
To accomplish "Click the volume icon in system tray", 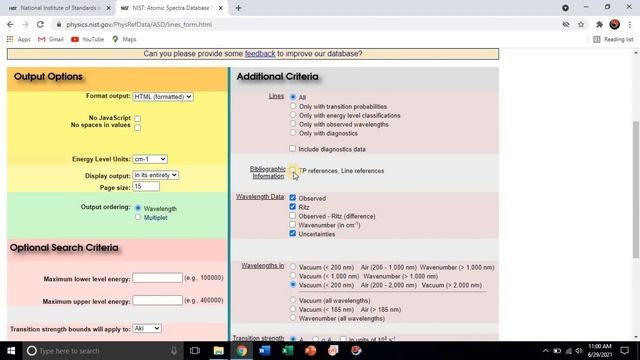I will 579,351.
